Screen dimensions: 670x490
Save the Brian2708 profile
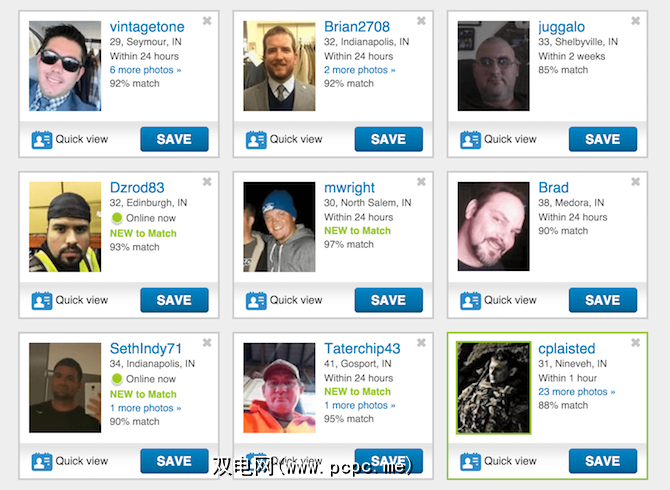[x=388, y=139]
